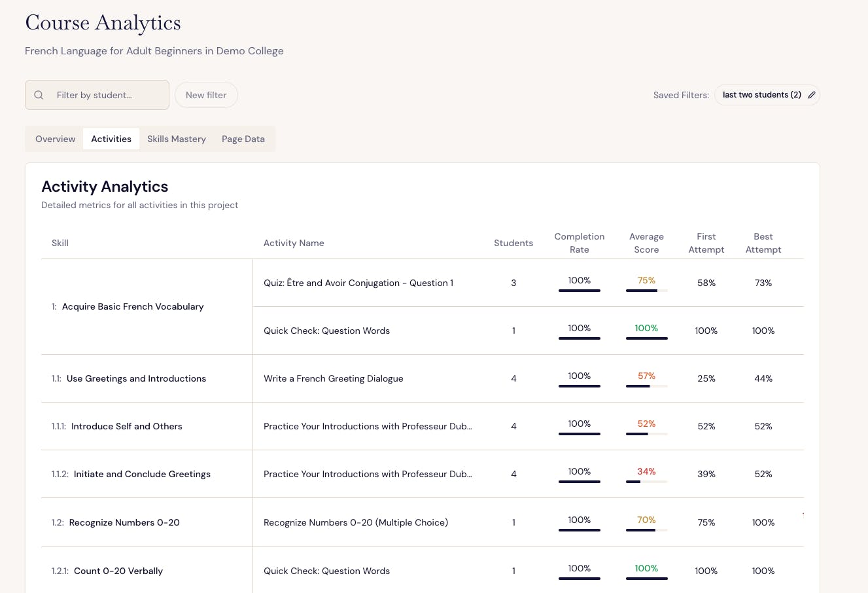Sort by the Completion Rate column header

pos(579,243)
